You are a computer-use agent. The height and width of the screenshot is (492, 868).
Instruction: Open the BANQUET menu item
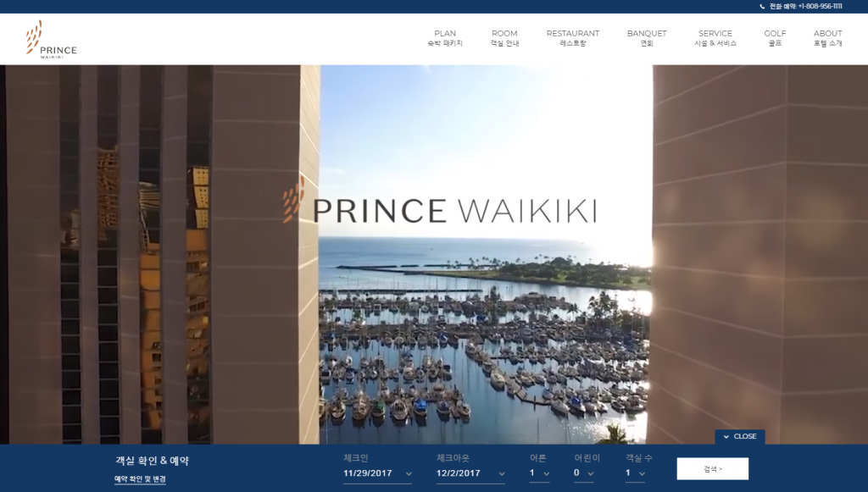pyautogui.click(x=647, y=38)
